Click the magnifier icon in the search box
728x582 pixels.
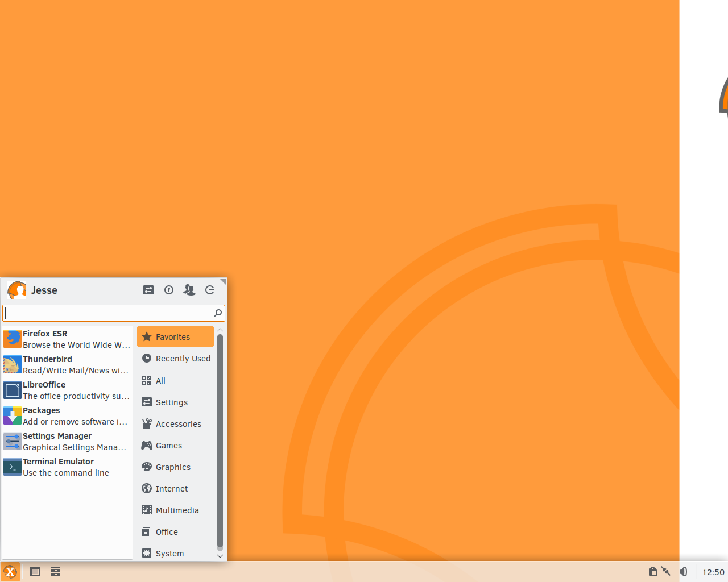coord(218,313)
